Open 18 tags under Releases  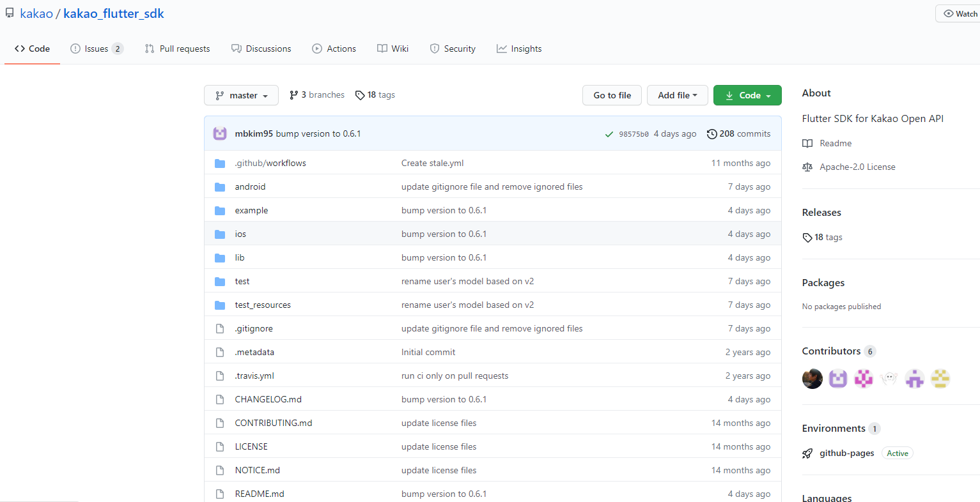coord(823,237)
